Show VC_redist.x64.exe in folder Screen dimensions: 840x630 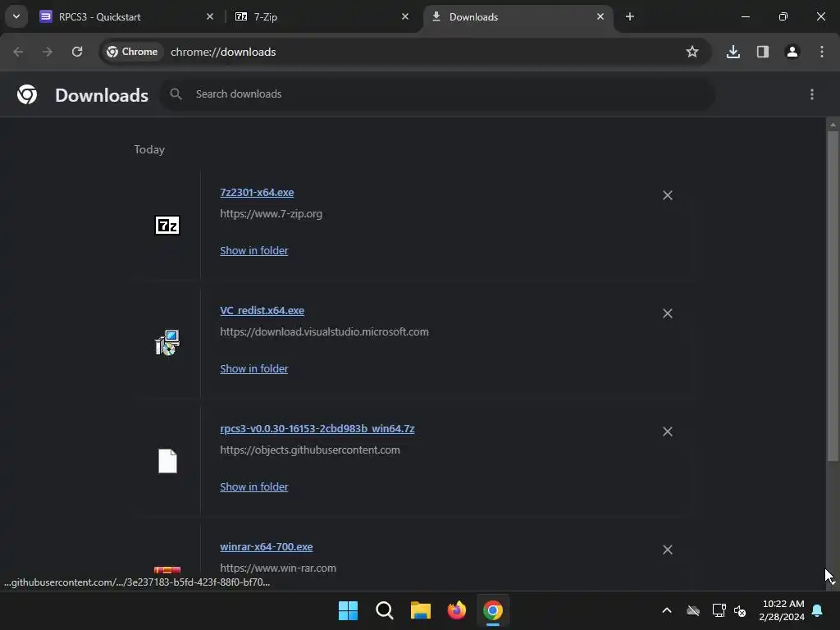click(254, 368)
